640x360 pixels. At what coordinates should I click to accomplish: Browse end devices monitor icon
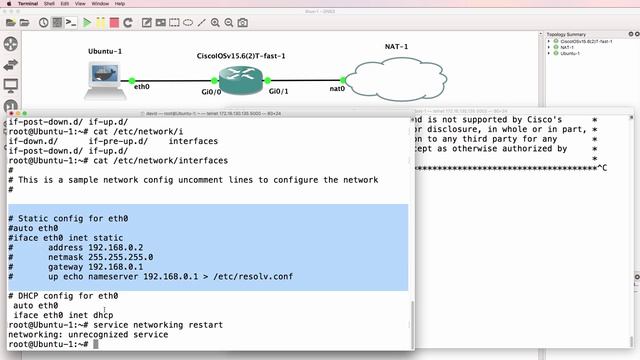(11, 86)
